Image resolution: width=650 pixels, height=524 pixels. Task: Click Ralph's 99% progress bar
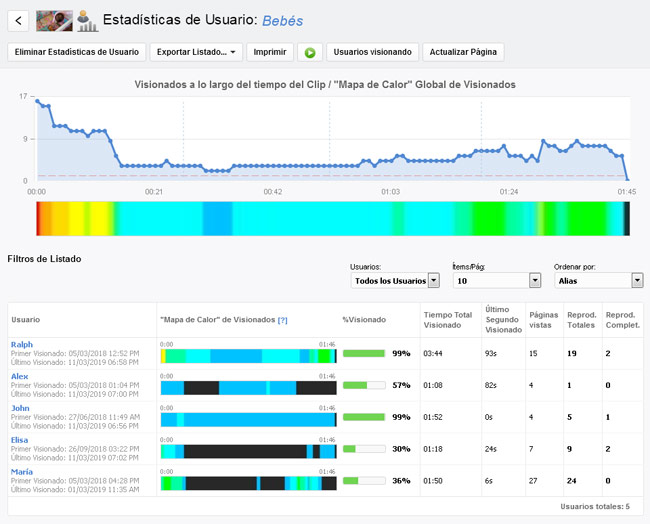point(364,354)
